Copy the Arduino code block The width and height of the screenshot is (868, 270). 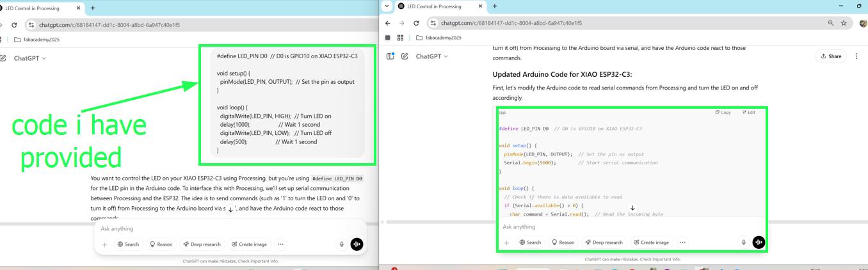click(x=723, y=113)
